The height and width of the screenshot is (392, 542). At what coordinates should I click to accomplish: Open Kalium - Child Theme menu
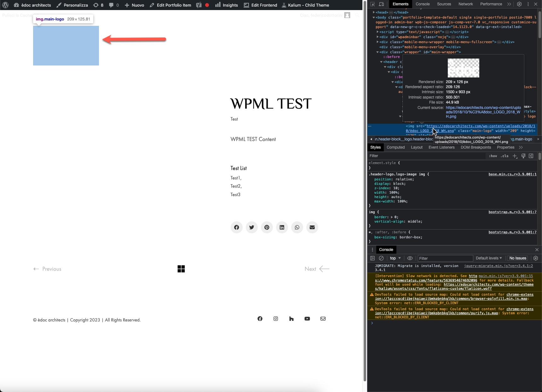[x=305, y=5]
